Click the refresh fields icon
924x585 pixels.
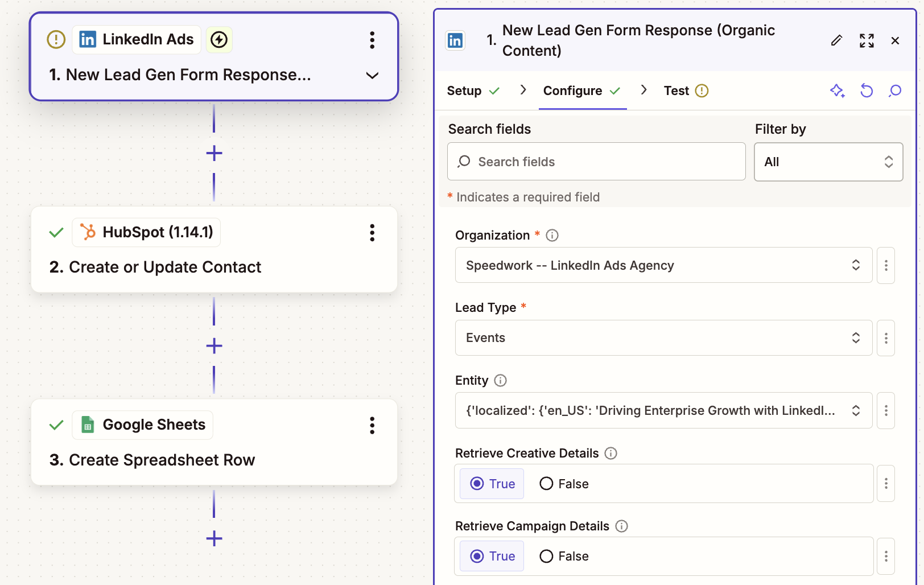pyautogui.click(x=866, y=90)
